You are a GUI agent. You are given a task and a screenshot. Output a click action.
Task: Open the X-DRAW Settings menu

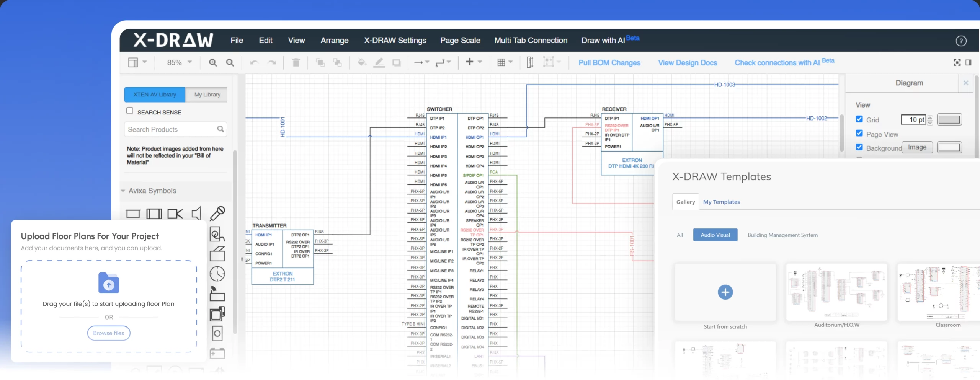coord(395,41)
